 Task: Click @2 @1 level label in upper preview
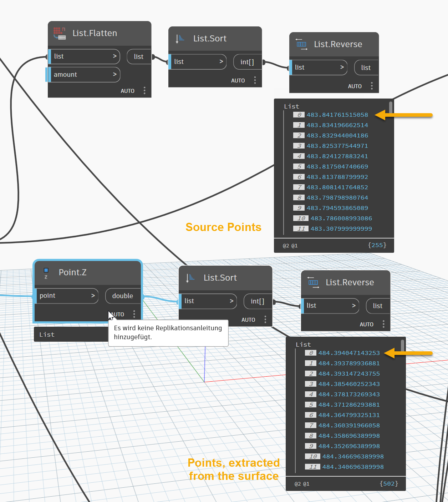pyautogui.click(x=290, y=246)
